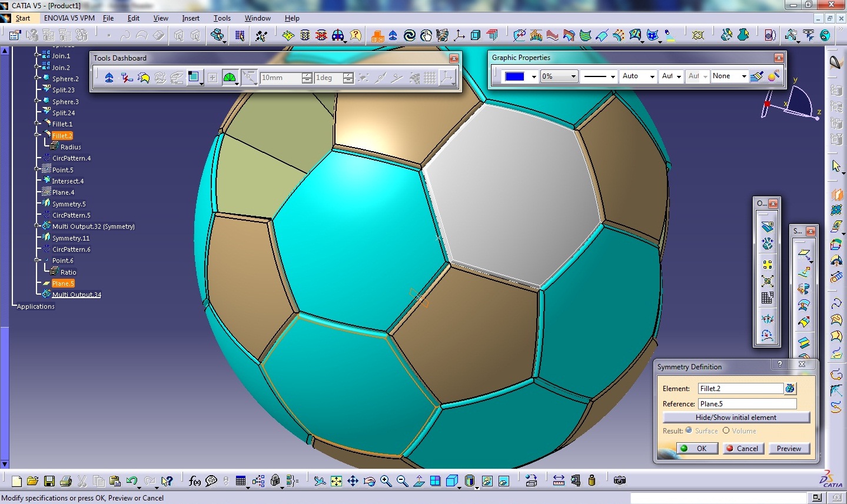
Task: Expand the Sphere.2 tree node
Action: click(37, 78)
